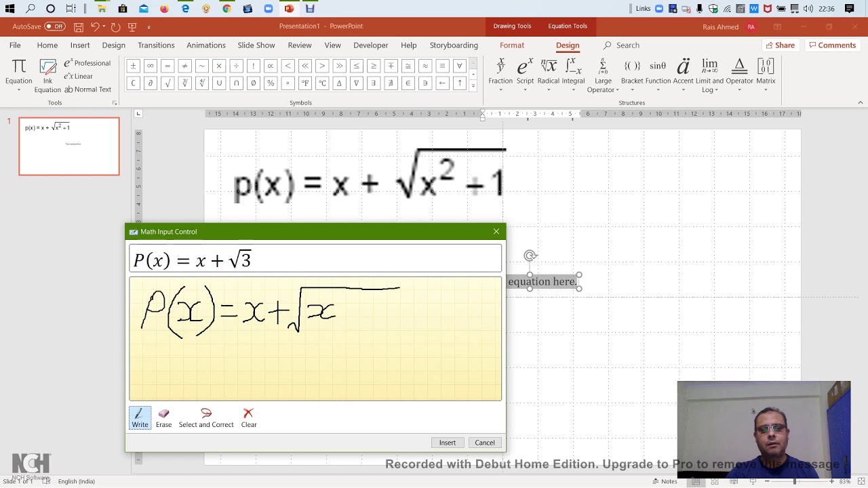Clear the handwritten equation
868x488 pixels.
click(248, 418)
